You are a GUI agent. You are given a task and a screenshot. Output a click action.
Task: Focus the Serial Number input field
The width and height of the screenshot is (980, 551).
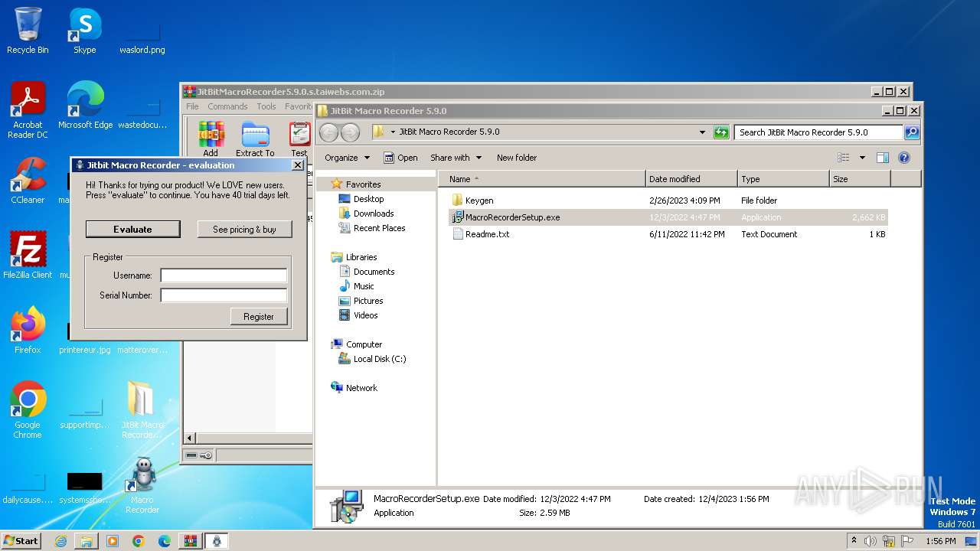(224, 295)
